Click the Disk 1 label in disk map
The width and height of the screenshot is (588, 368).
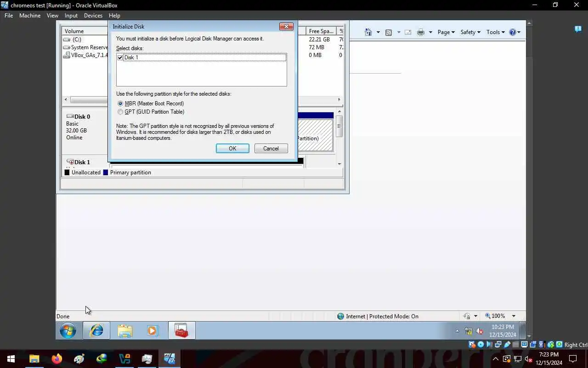point(82,162)
